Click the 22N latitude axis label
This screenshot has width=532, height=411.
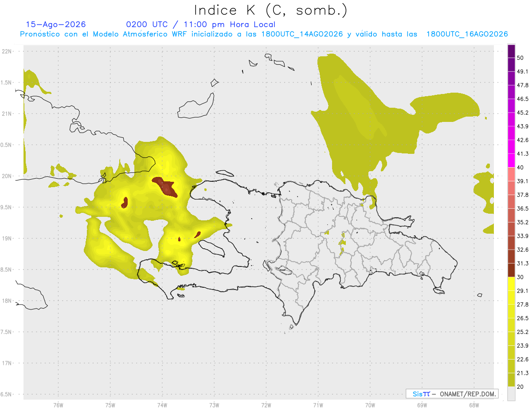tap(8, 51)
